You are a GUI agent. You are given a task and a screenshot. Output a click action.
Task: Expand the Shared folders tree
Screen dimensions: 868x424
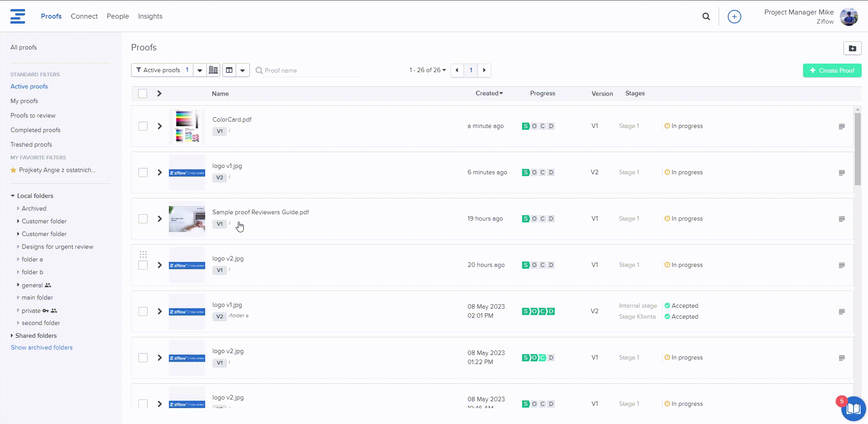[12, 335]
